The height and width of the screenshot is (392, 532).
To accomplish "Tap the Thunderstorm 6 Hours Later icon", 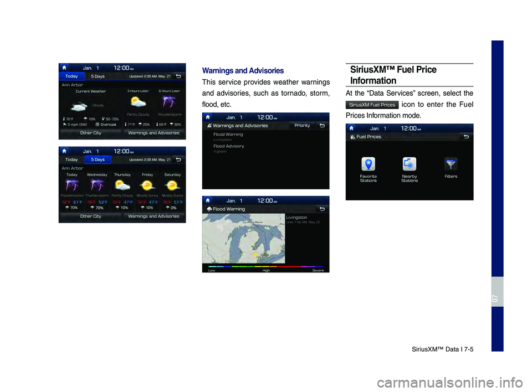I will [x=168, y=102].
